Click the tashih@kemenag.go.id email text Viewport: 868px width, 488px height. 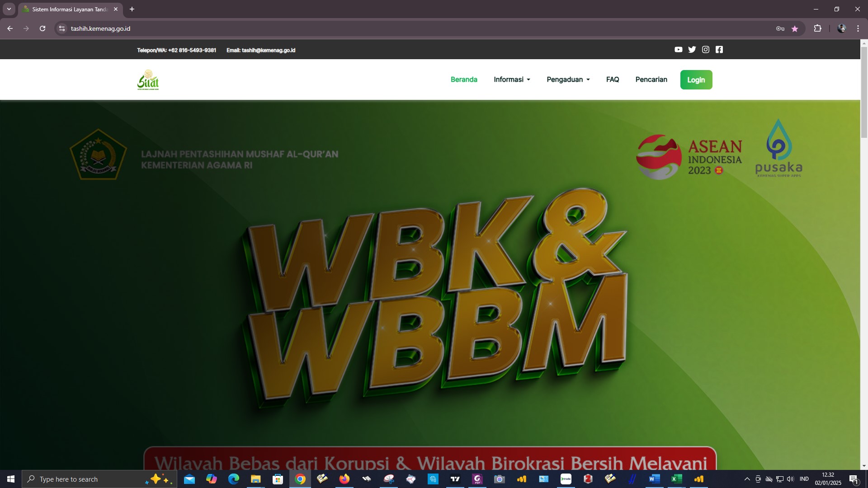[269, 50]
